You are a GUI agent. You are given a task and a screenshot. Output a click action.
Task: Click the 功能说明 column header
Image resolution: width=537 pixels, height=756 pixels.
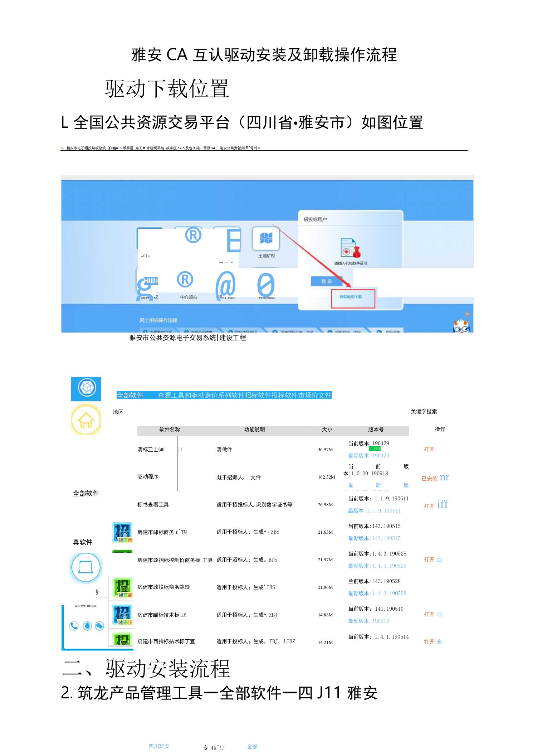254,430
